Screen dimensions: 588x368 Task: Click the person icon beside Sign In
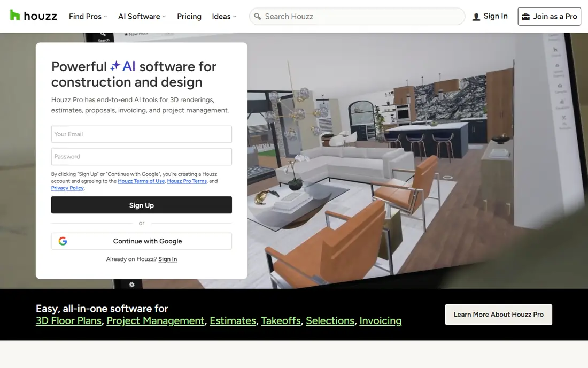[x=476, y=17]
